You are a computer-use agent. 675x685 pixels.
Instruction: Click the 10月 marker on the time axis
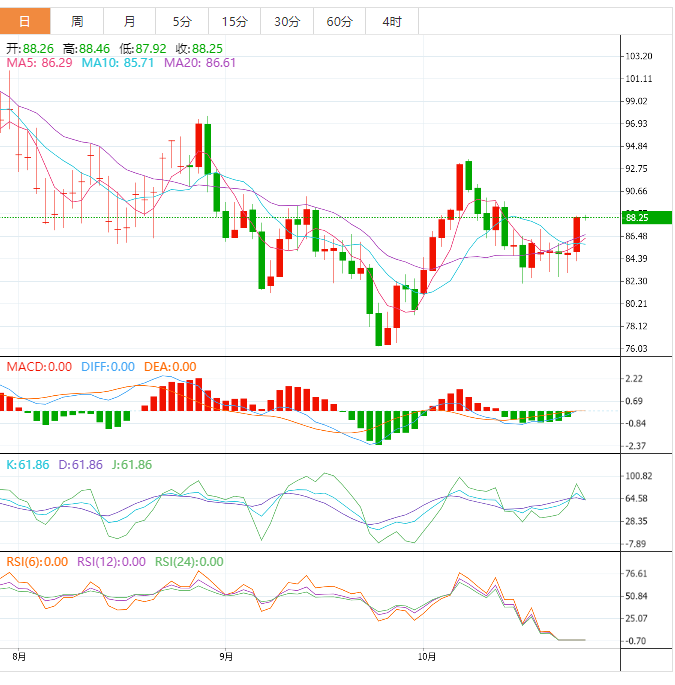coord(427,657)
